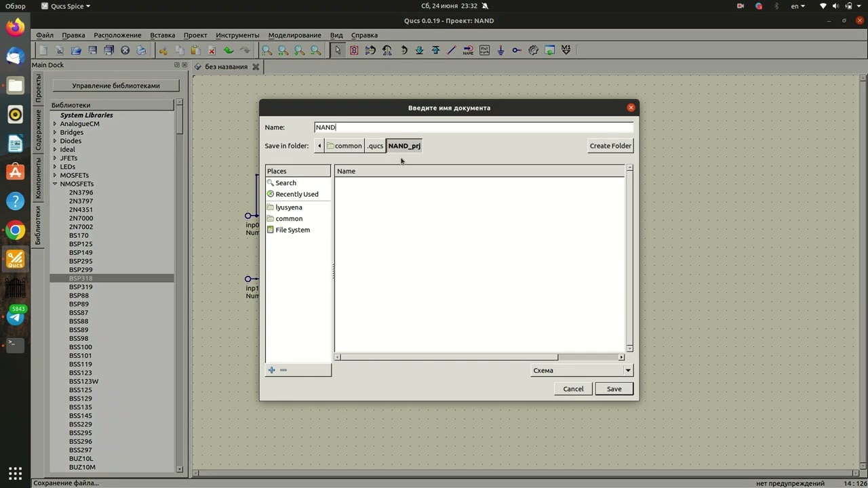
Task: Switch to the Проекты side tab
Action: tap(38, 88)
